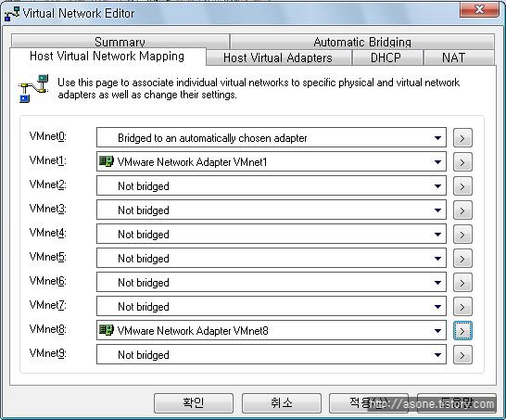This screenshot has height=420, width=506.
Task: Cancel with the 취소 button
Action: (282, 403)
